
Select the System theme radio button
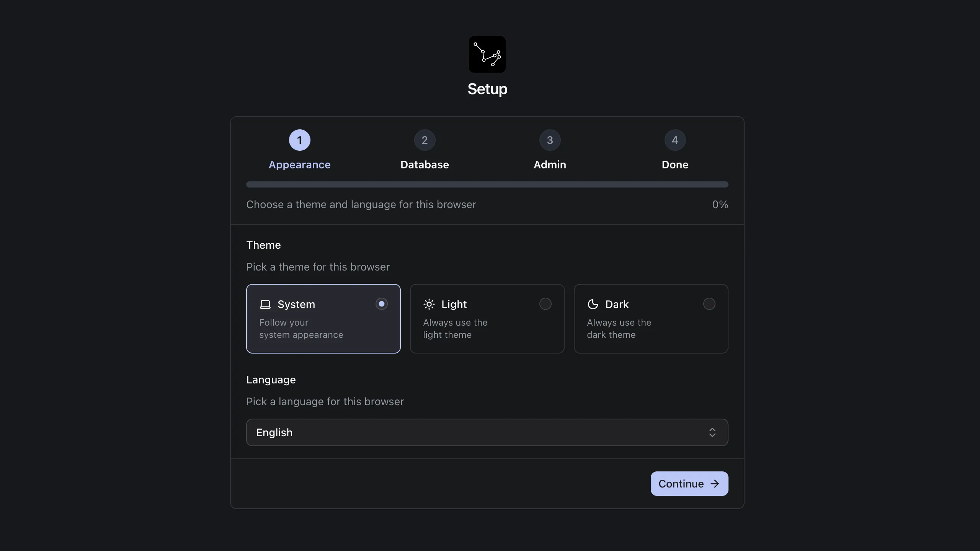point(381,304)
